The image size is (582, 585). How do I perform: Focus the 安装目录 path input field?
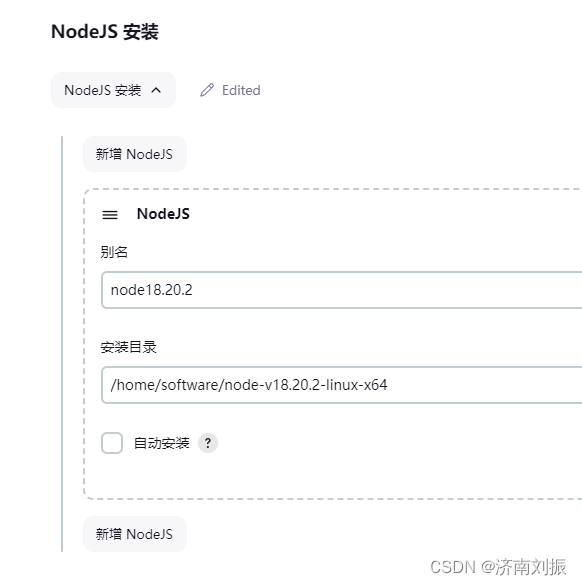pyautogui.click(x=341, y=385)
